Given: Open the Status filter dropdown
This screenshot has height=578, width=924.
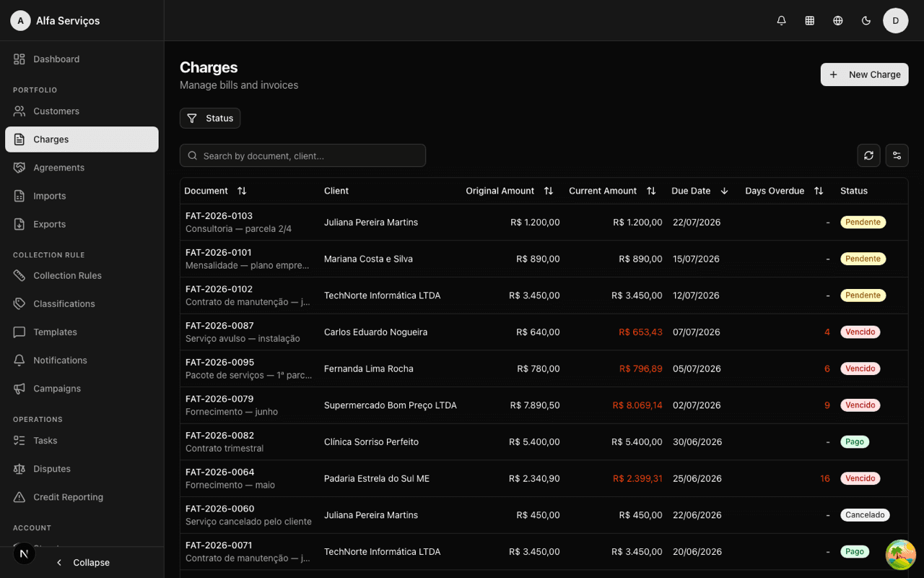Looking at the screenshot, I should click(210, 118).
